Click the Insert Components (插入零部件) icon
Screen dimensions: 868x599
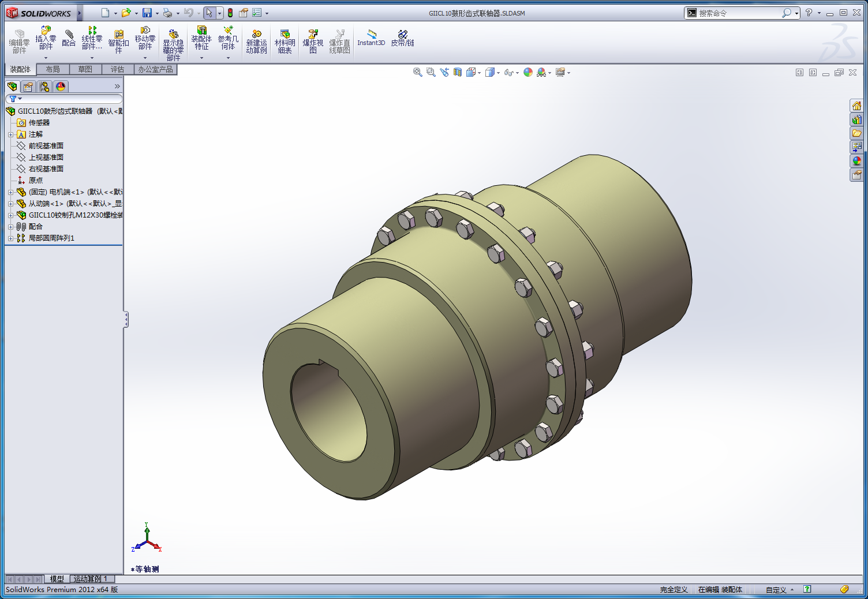tap(46, 38)
